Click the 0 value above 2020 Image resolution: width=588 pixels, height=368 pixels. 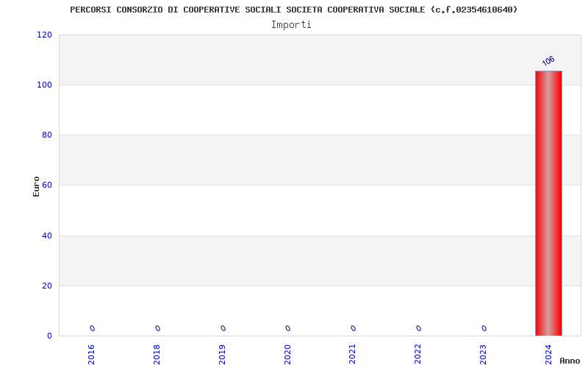[287, 328]
